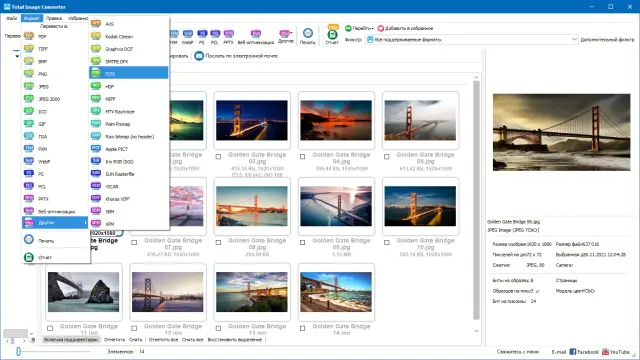This screenshot has width=640, height=360.
Task: Choose TGA in the Format menu
Action: click(x=55, y=137)
